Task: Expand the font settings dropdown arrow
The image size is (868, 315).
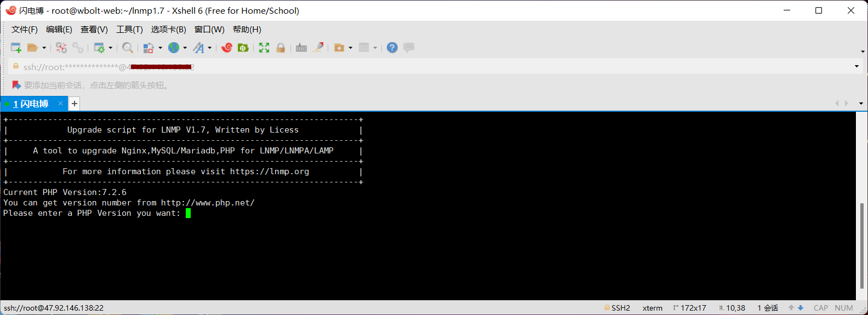Action: [210, 48]
